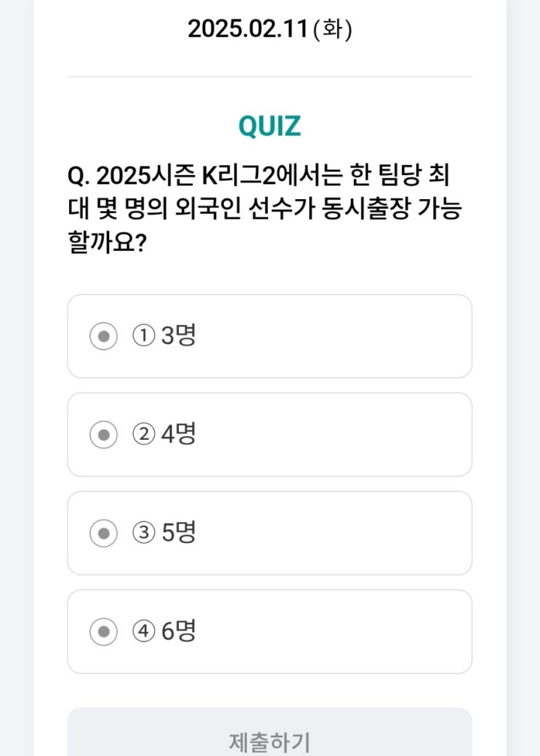The image size is (540, 756).
Task: Pick the radio circle beside 5명
Action: tap(103, 534)
